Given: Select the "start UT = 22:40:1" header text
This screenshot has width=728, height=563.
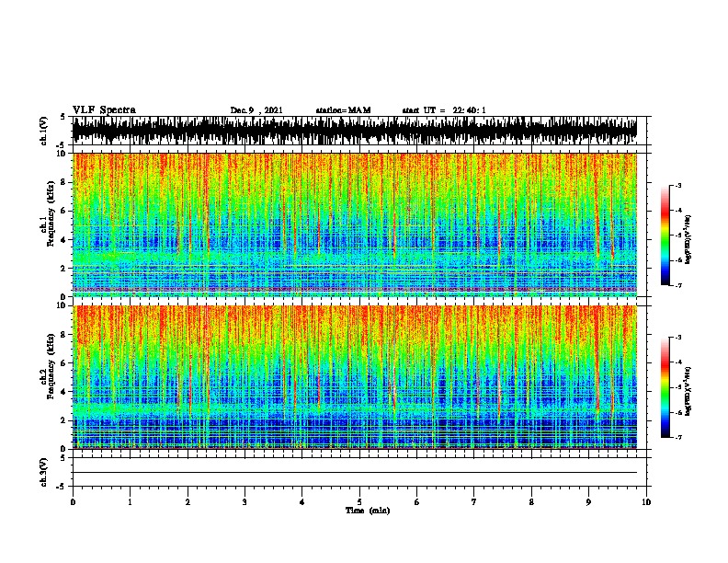Looking at the screenshot, I should pos(444,110).
